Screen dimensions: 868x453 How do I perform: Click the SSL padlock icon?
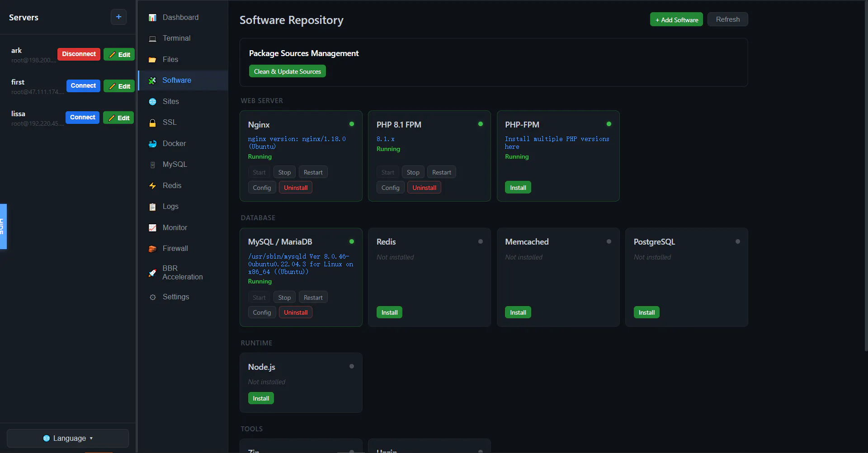pos(153,123)
